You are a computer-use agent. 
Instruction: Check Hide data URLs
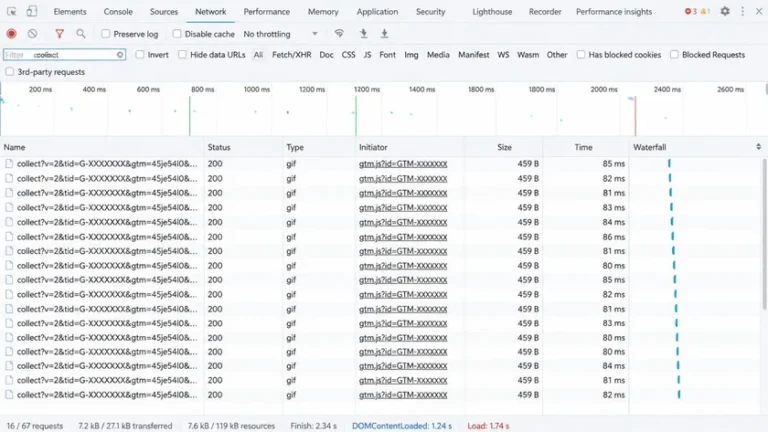click(x=182, y=54)
